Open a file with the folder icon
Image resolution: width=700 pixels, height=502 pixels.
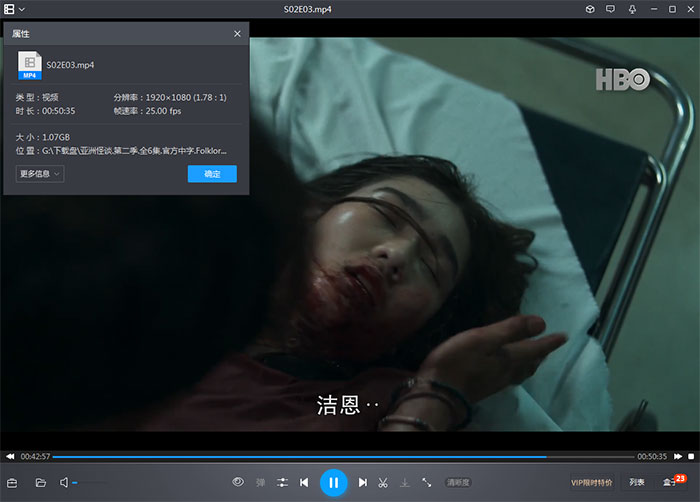(41, 482)
